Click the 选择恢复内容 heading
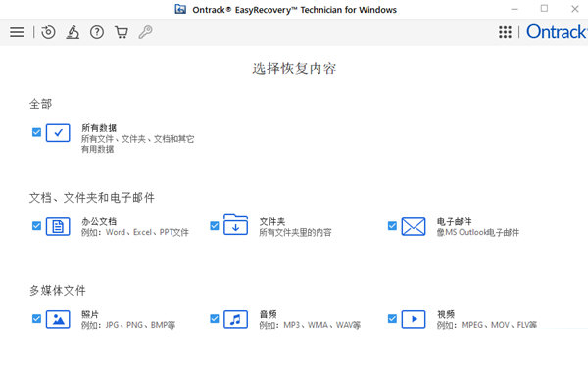The height and width of the screenshot is (373, 588). coord(294,69)
